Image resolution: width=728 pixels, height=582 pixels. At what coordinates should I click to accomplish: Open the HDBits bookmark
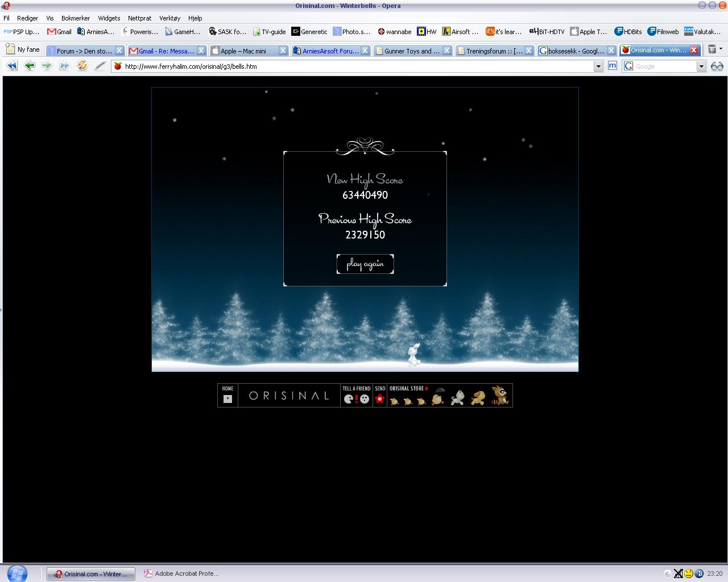[x=628, y=32]
